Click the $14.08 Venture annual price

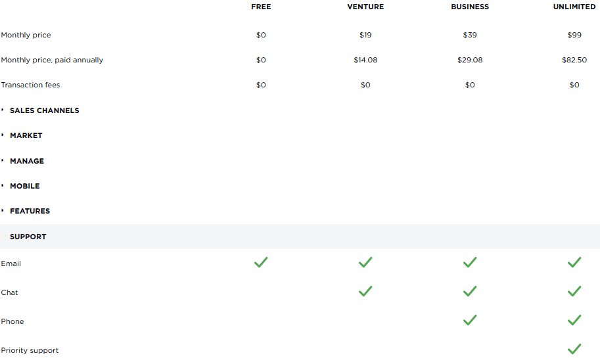(365, 60)
